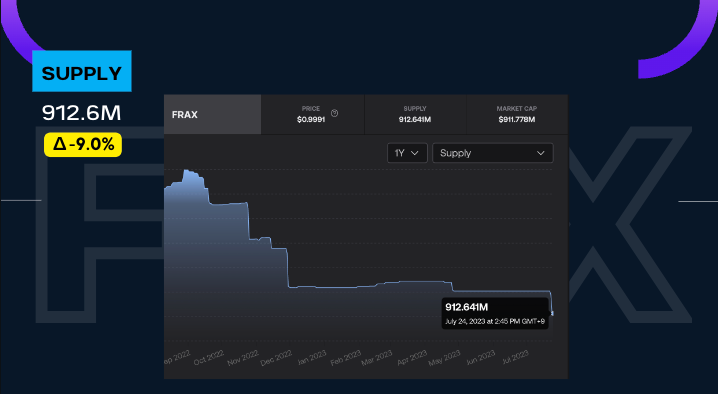The image size is (718, 394).
Task: Click the chevron arrow in the Supply selector
Action: click(541, 153)
